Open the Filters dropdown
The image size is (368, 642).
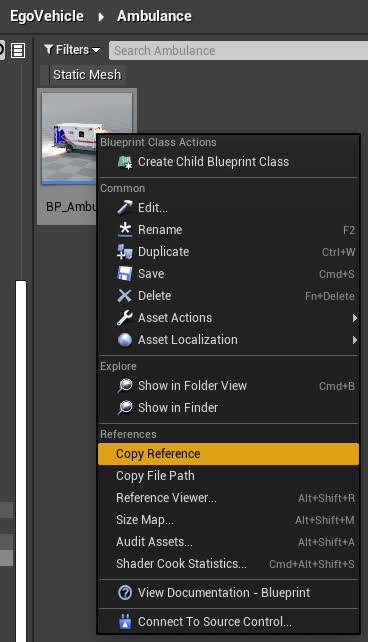[x=72, y=50]
